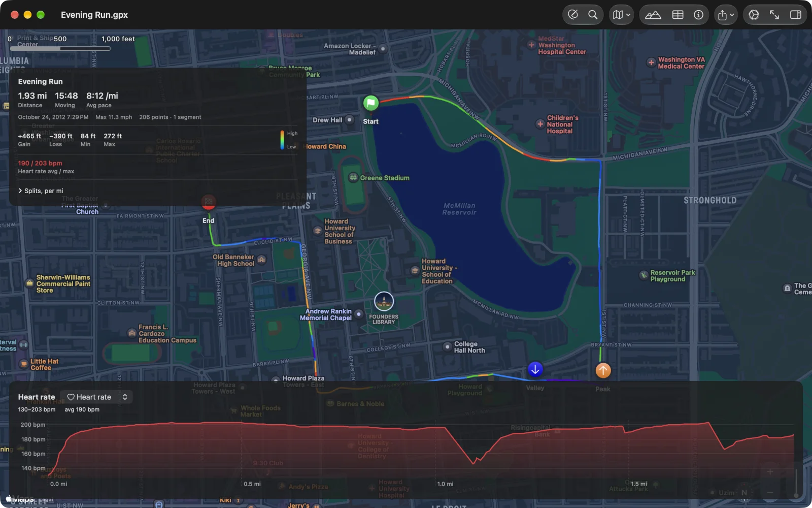The height and width of the screenshot is (508, 812).
Task: Click the 272 ft max elevation value
Action: pyautogui.click(x=113, y=136)
